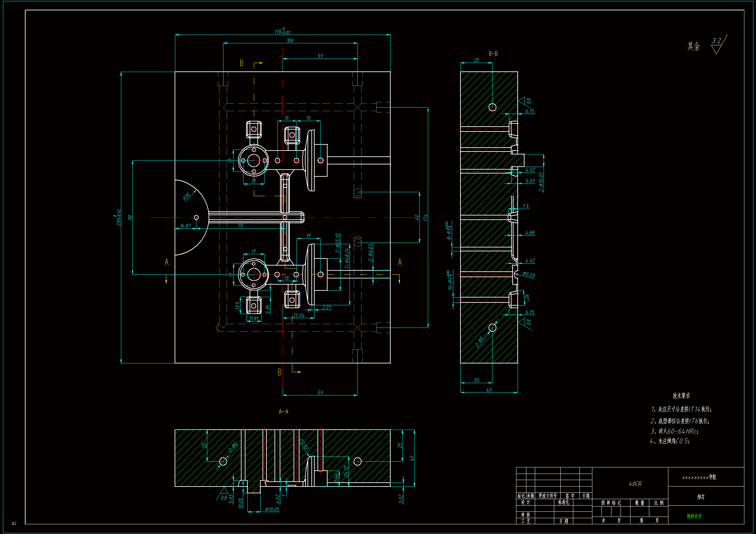Select the 更改文件号 title block cell
This screenshot has width=756, height=534.
547,496
